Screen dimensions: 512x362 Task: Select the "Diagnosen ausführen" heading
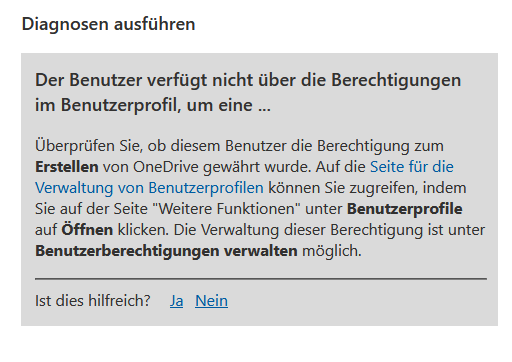[108, 24]
